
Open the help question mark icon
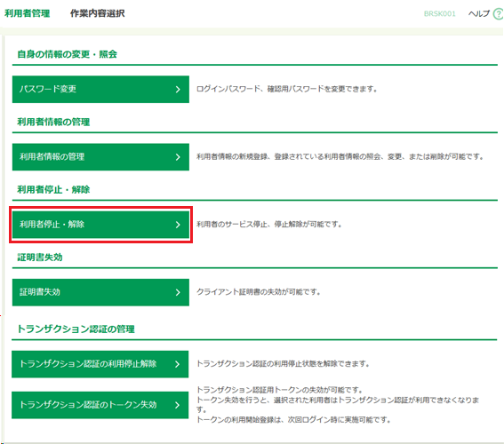click(x=499, y=14)
